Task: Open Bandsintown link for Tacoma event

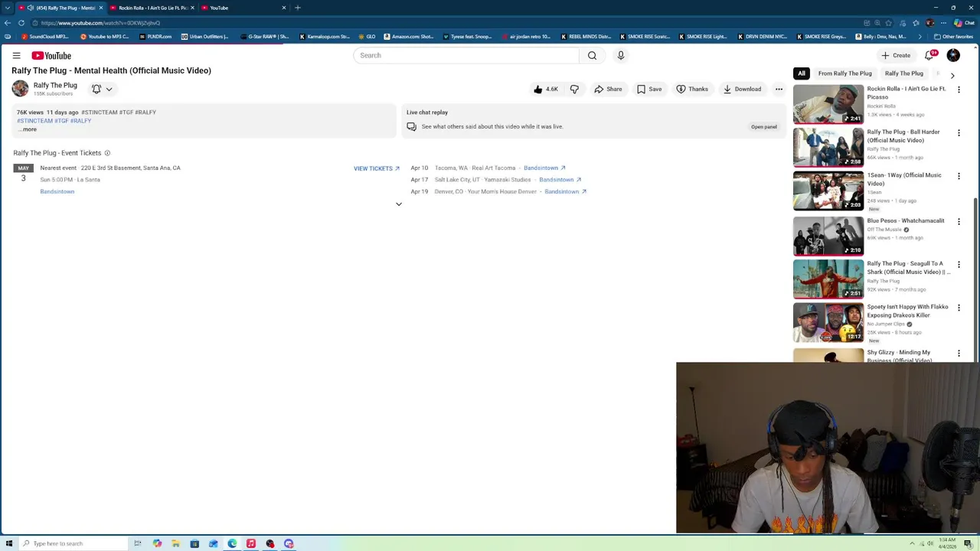Action: click(x=544, y=168)
